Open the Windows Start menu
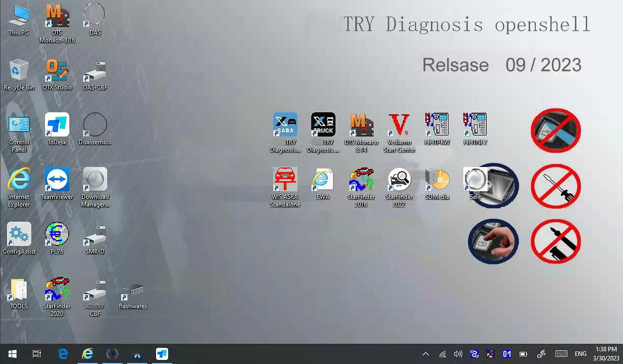This screenshot has height=364, width=623. (12, 354)
